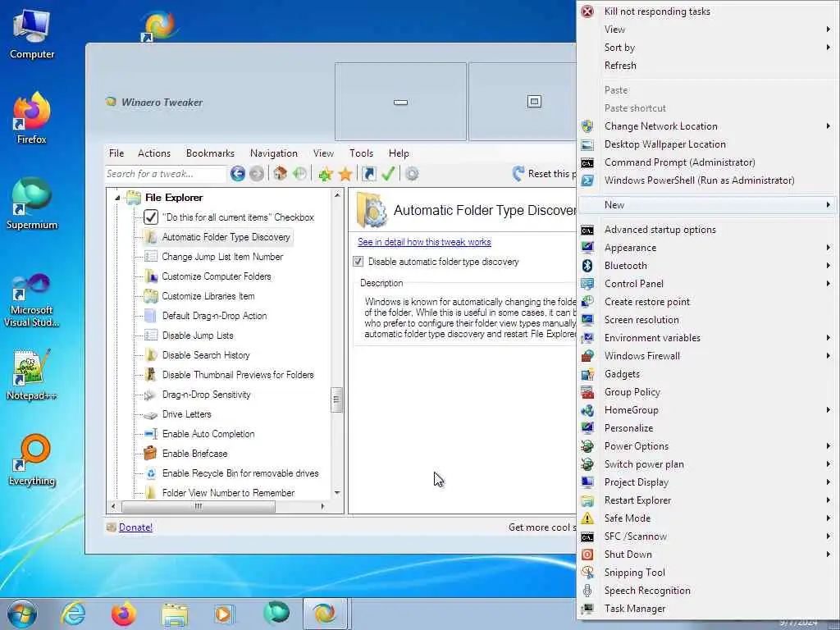840x630 pixels.
Task: Click the tree scrollbar down arrow
Action: coord(337,493)
